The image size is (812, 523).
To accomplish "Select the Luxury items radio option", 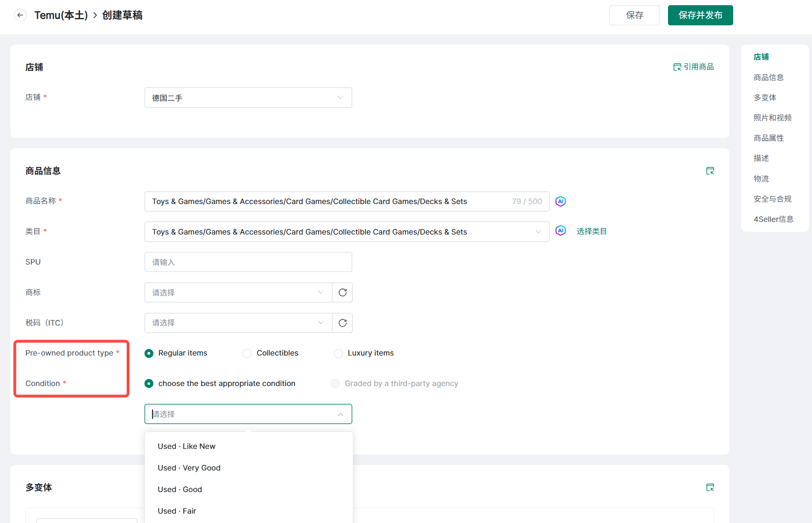I will (x=338, y=354).
